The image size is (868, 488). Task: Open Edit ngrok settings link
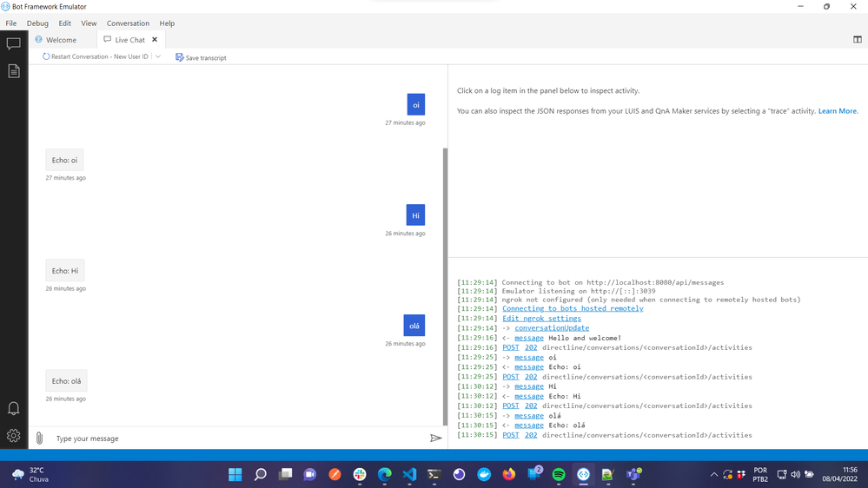tap(541, 318)
